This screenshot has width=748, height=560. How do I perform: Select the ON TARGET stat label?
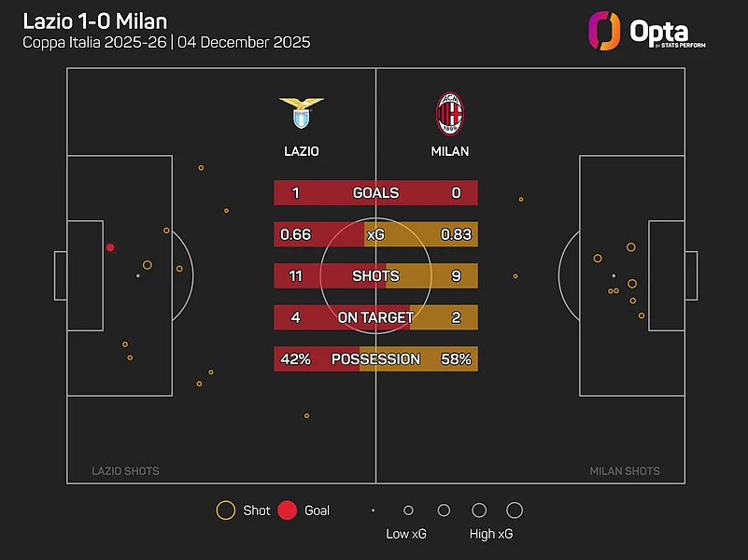pos(375,317)
